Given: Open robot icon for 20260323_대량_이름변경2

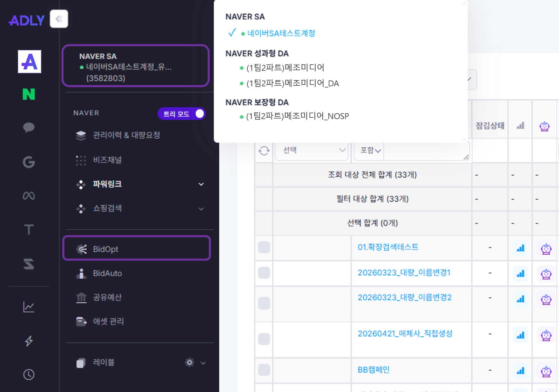Looking at the screenshot, I should [x=546, y=300].
